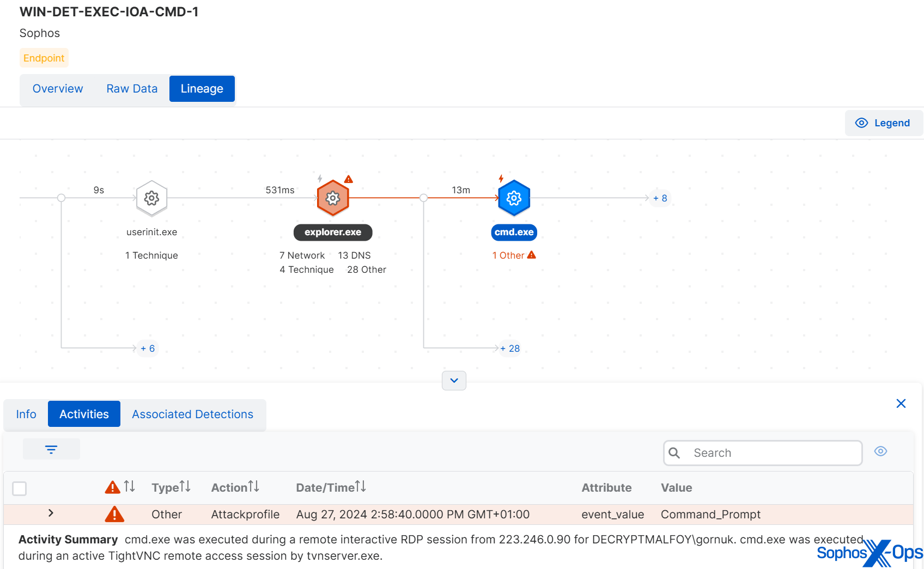Tick the select-all checkbox in table header

click(20, 488)
